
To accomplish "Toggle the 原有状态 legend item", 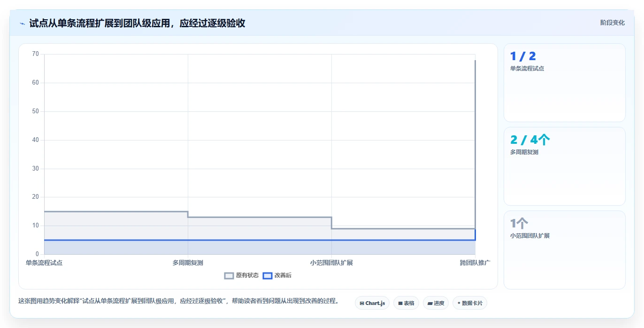I will point(242,275).
